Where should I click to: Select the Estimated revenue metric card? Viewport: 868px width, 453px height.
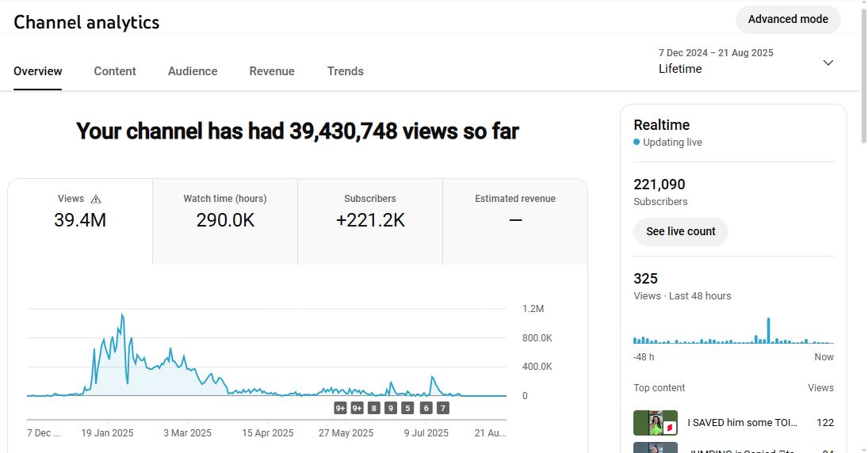[514, 221]
